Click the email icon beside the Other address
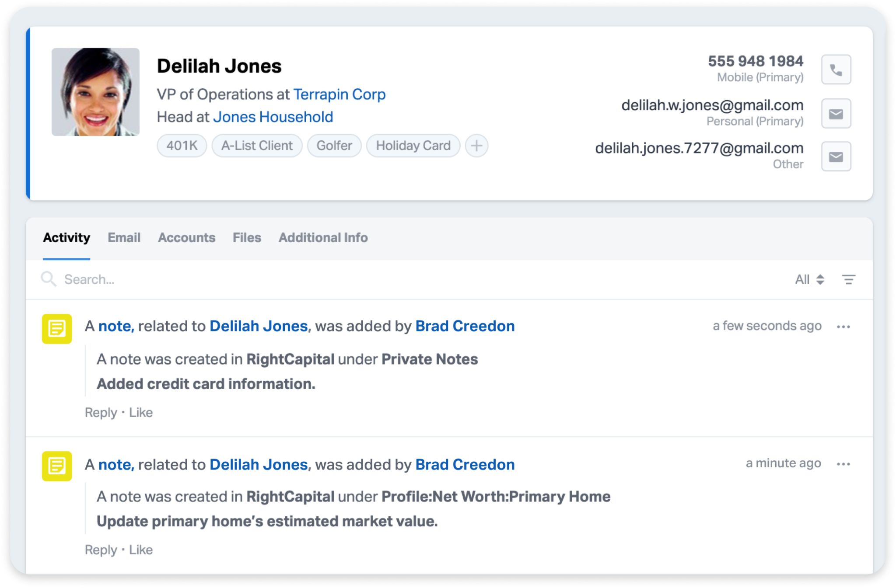Screen dimensions: 896x588 click(x=836, y=156)
